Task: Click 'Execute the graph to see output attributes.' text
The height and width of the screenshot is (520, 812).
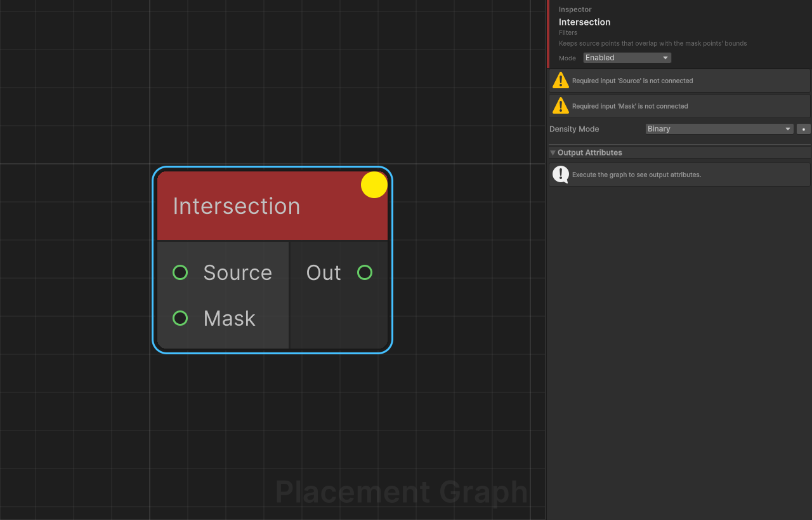Action: [x=636, y=175]
